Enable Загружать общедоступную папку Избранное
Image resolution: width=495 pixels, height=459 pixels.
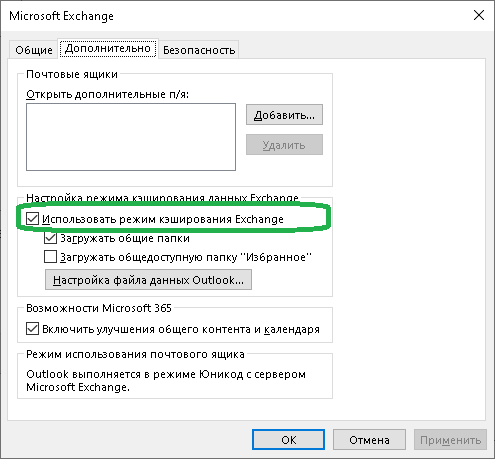[x=50, y=257]
